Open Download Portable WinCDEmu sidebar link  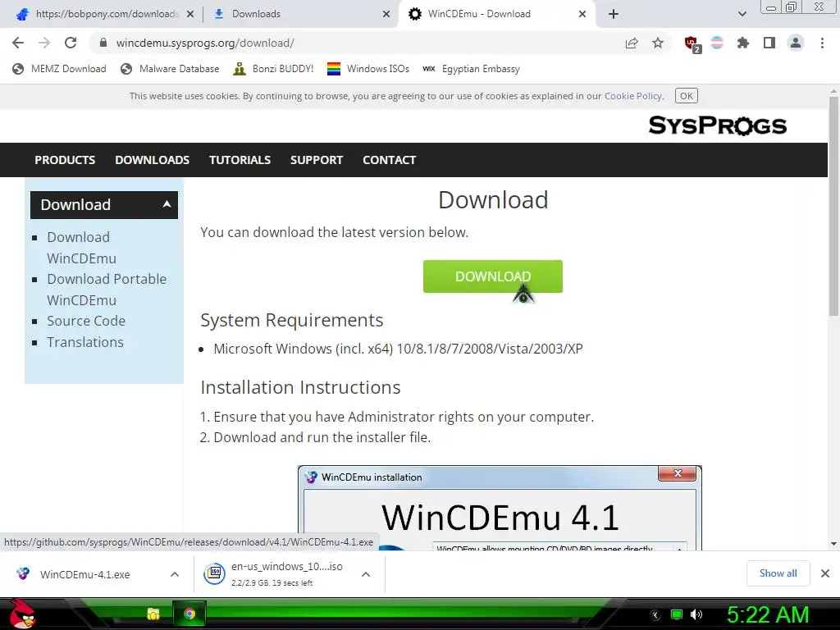[107, 290]
